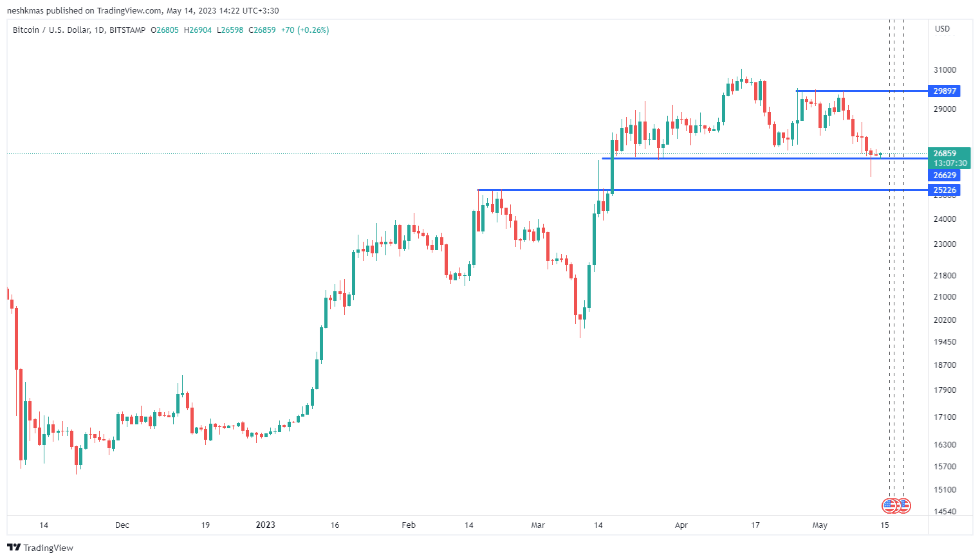Click the close value C26859

tap(262, 30)
